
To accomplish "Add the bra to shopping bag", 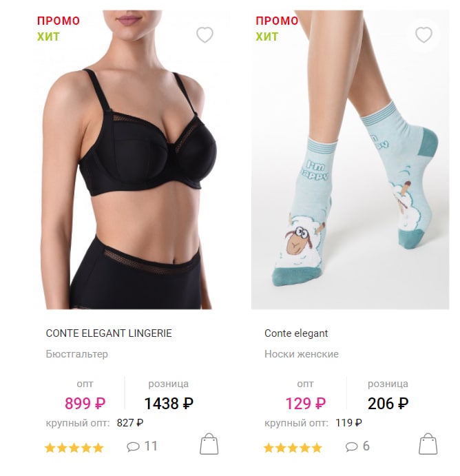I will 209,444.
